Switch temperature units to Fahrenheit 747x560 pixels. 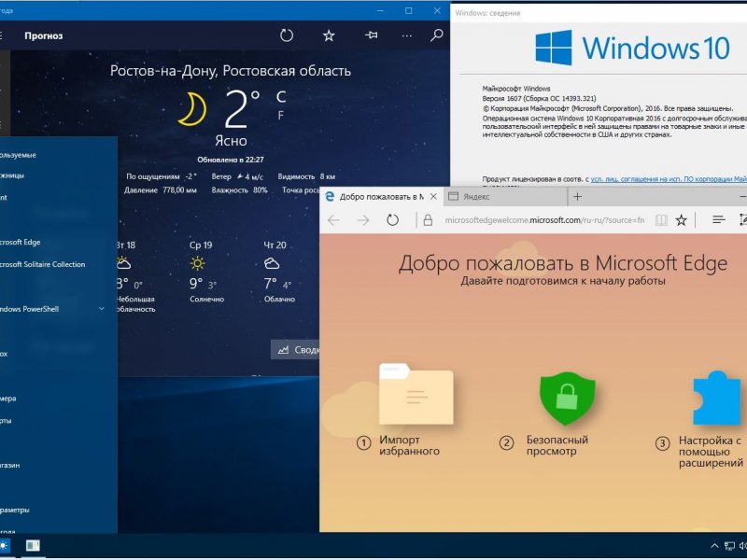coord(281,115)
